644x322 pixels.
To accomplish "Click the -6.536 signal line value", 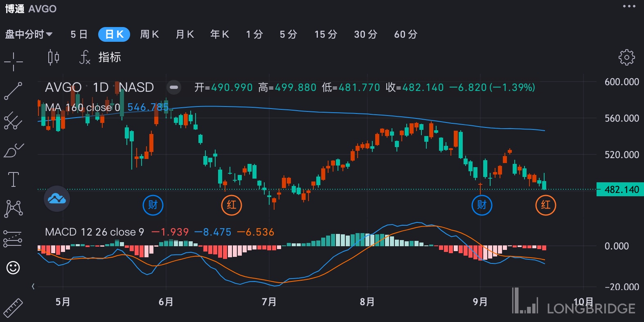I will point(256,232).
